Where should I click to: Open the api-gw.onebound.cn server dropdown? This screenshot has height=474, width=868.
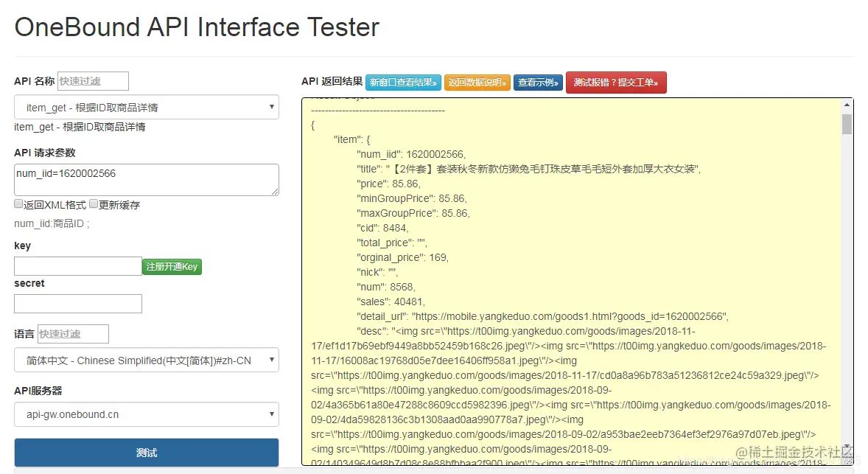[146, 414]
